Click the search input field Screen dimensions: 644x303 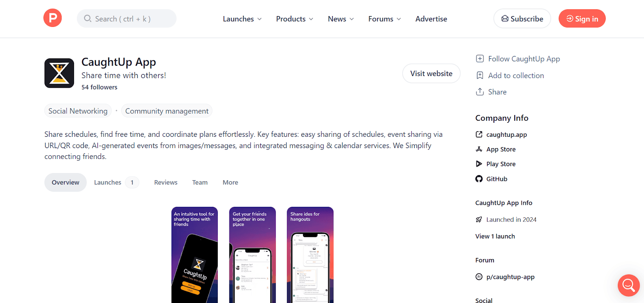tap(126, 19)
